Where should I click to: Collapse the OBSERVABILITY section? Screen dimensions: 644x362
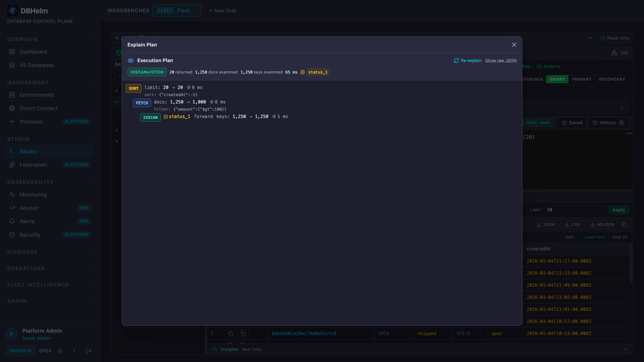coord(50,182)
